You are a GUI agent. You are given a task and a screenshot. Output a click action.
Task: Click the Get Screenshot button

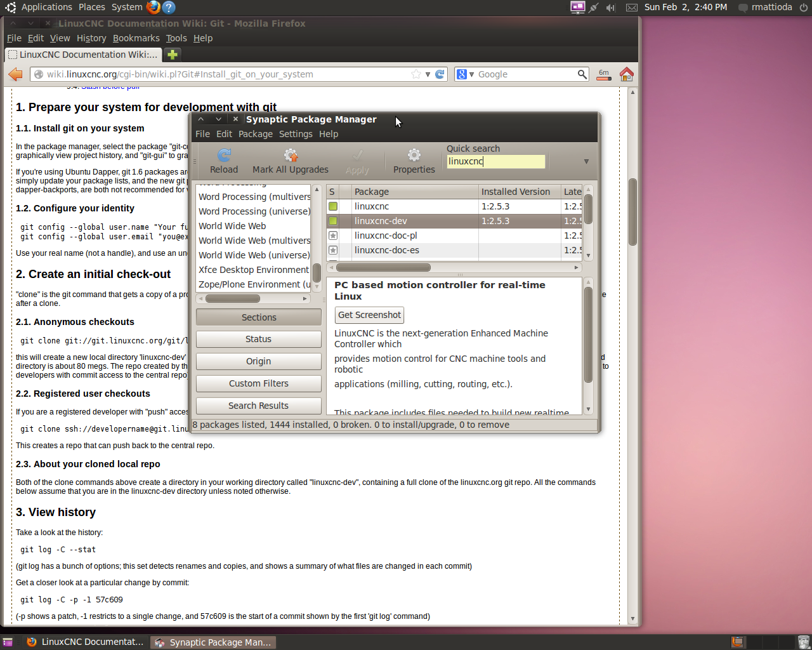pos(369,315)
